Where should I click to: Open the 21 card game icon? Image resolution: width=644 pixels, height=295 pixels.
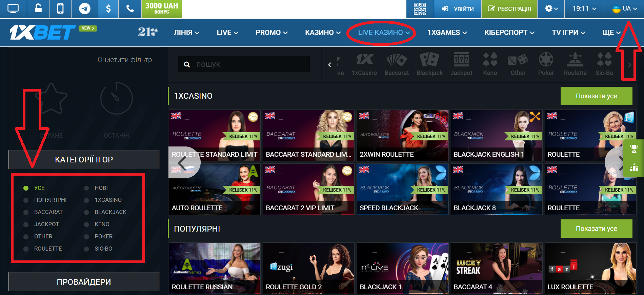pyautogui.click(x=148, y=32)
